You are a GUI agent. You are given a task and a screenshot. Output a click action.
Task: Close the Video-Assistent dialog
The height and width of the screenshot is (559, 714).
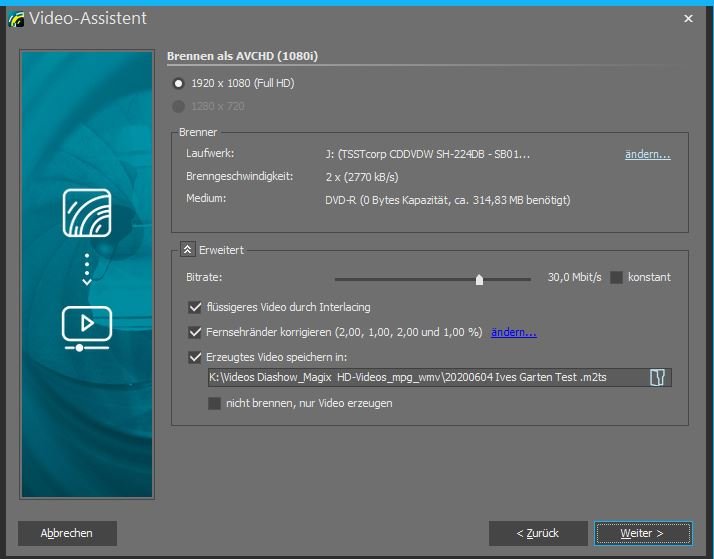[x=688, y=18]
